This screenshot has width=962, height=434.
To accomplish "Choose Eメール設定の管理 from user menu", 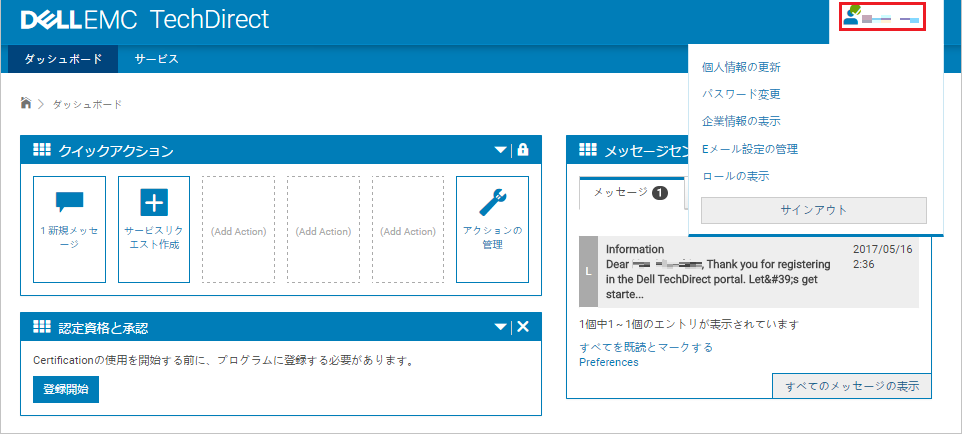I will point(750,149).
